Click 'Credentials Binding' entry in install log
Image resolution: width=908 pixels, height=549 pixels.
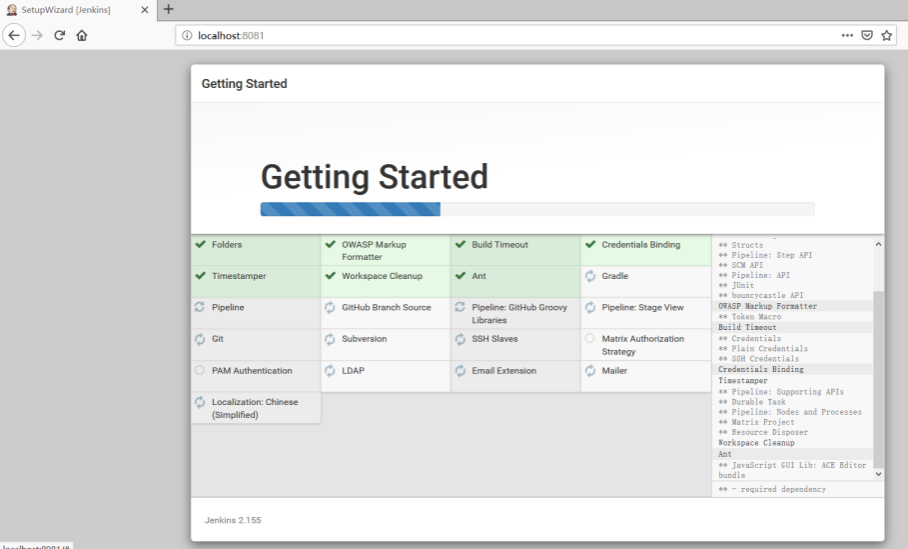point(761,369)
